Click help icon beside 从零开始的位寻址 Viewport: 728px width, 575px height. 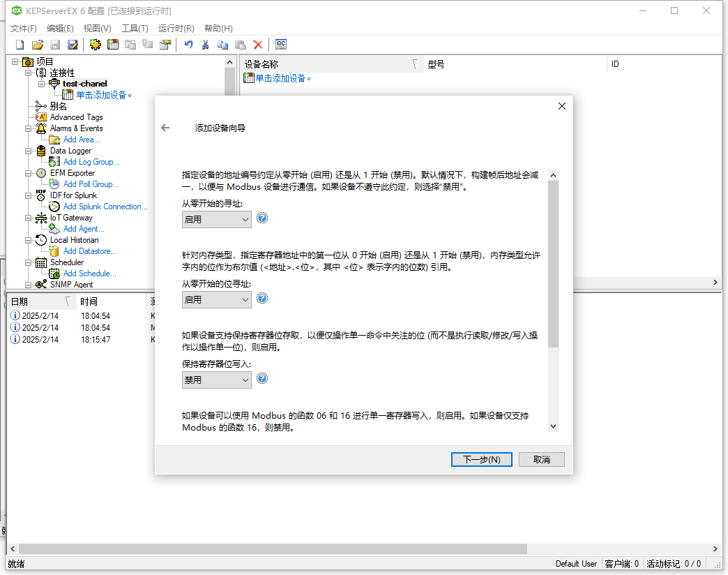pyautogui.click(x=262, y=298)
